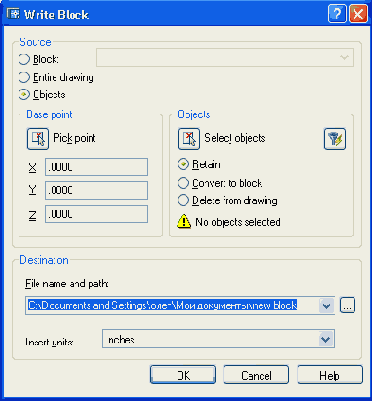
Task: Click the Select objects icon button
Action: (x=189, y=139)
